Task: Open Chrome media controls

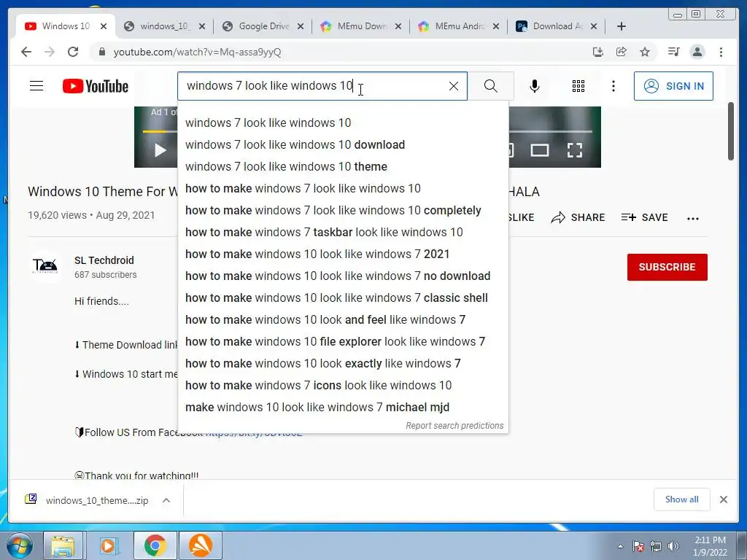Action: [x=673, y=52]
